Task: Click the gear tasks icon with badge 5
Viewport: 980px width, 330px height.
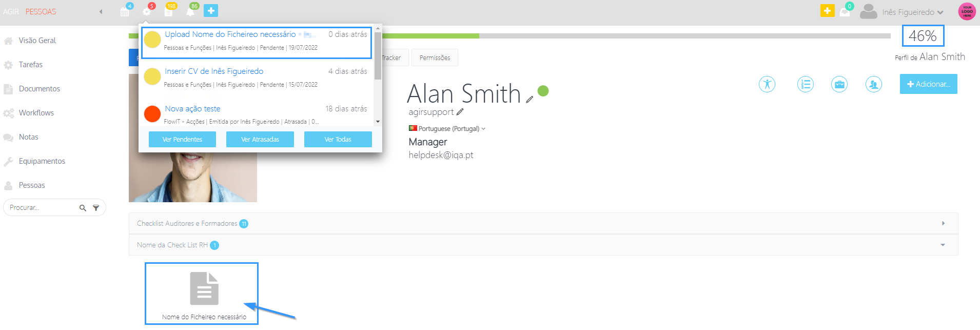Action: [x=147, y=11]
